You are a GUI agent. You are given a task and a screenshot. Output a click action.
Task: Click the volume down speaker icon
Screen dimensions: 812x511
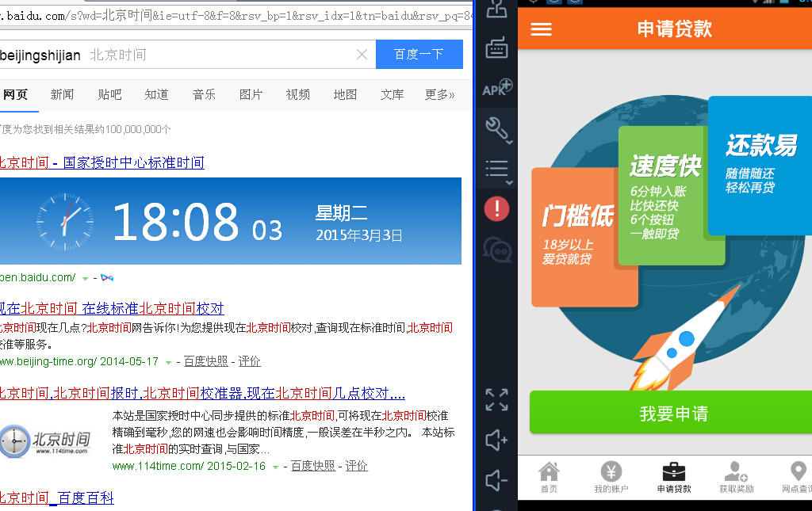pyautogui.click(x=496, y=480)
